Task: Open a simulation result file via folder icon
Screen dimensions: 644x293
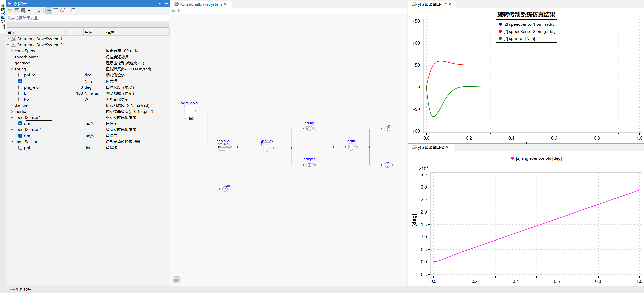Action: click(x=10, y=11)
